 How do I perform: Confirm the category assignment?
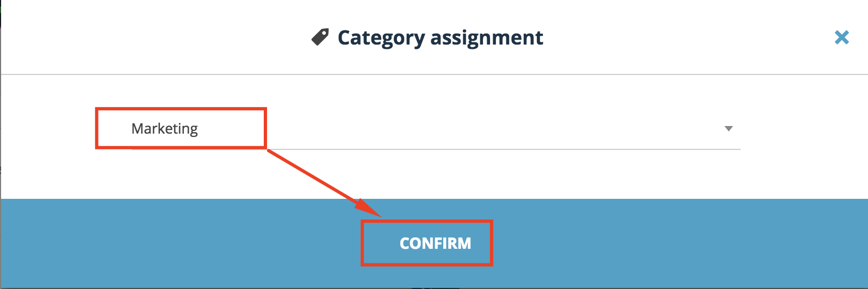pyautogui.click(x=435, y=243)
